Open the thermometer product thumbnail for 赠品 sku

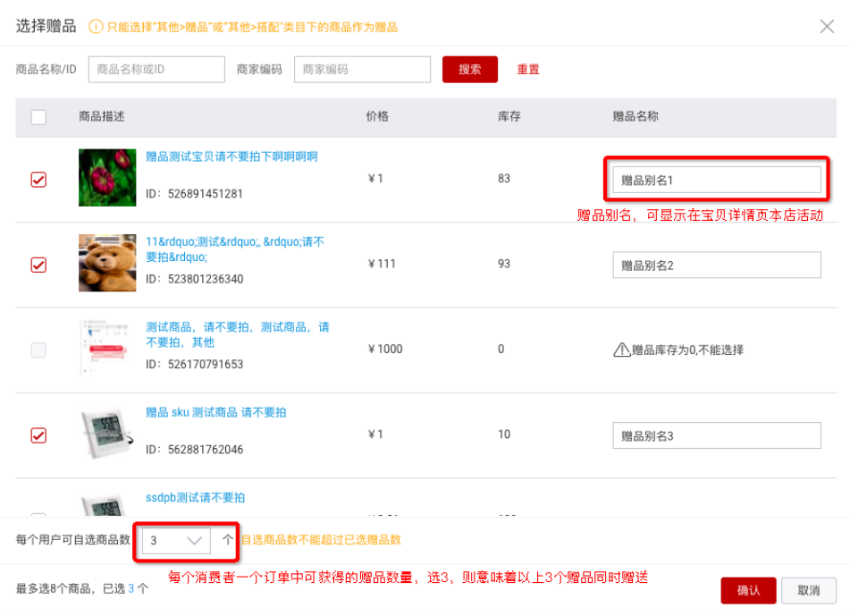[x=107, y=434]
